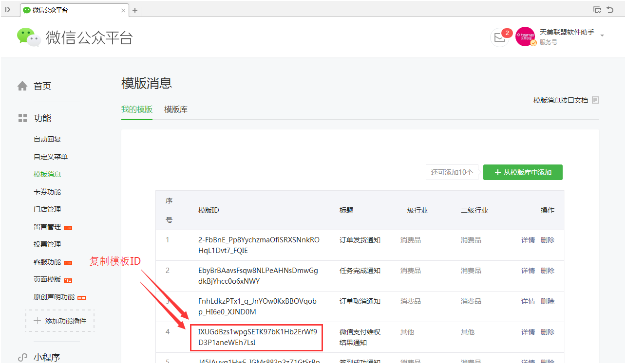Click the WeChat logo icon in header
626x364 pixels.
tap(29, 37)
